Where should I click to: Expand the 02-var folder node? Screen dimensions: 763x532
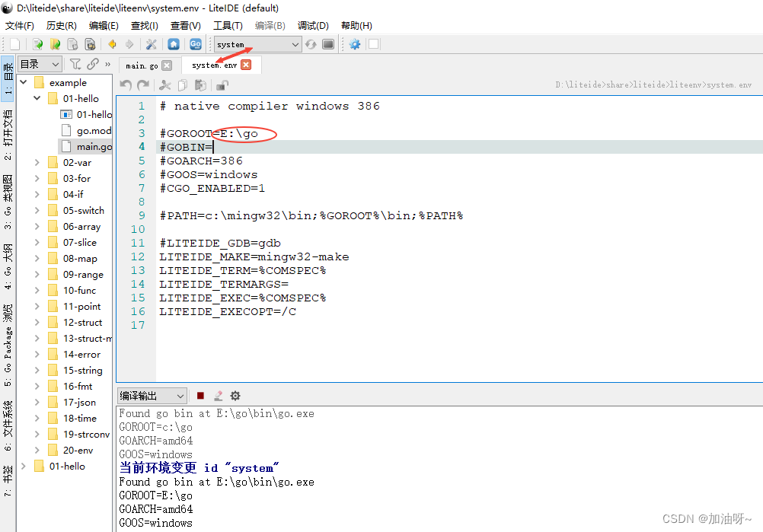(37, 162)
